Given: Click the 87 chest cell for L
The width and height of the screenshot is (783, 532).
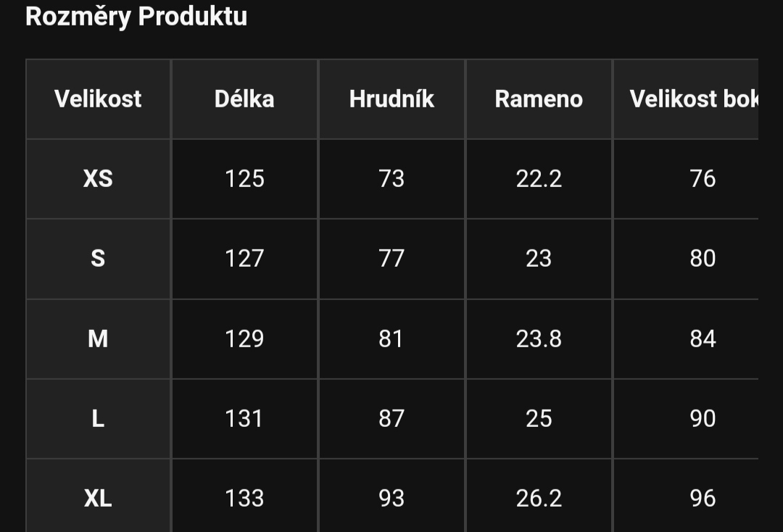Looking at the screenshot, I should point(391,419).
